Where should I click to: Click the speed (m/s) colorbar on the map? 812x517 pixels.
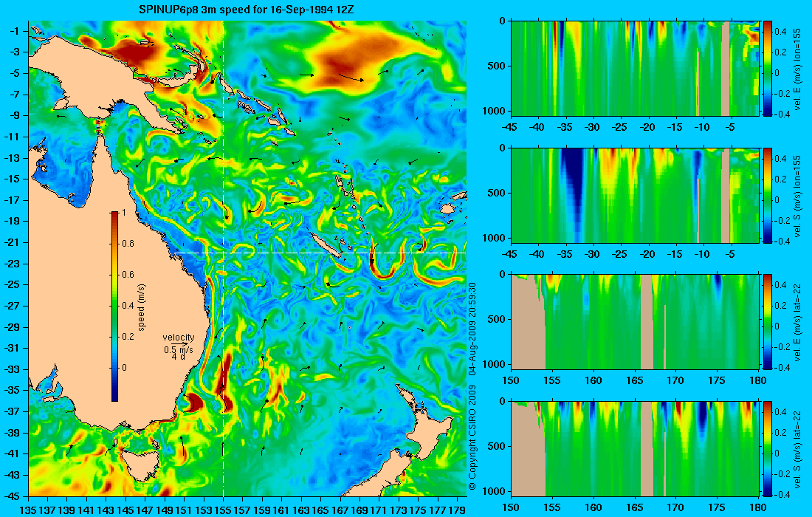click(114, 307)
